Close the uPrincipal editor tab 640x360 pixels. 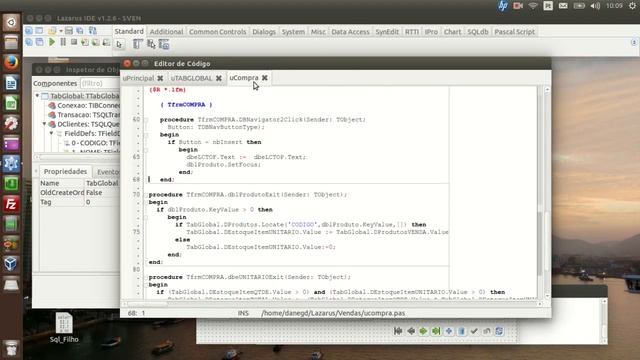click(160, 78)
